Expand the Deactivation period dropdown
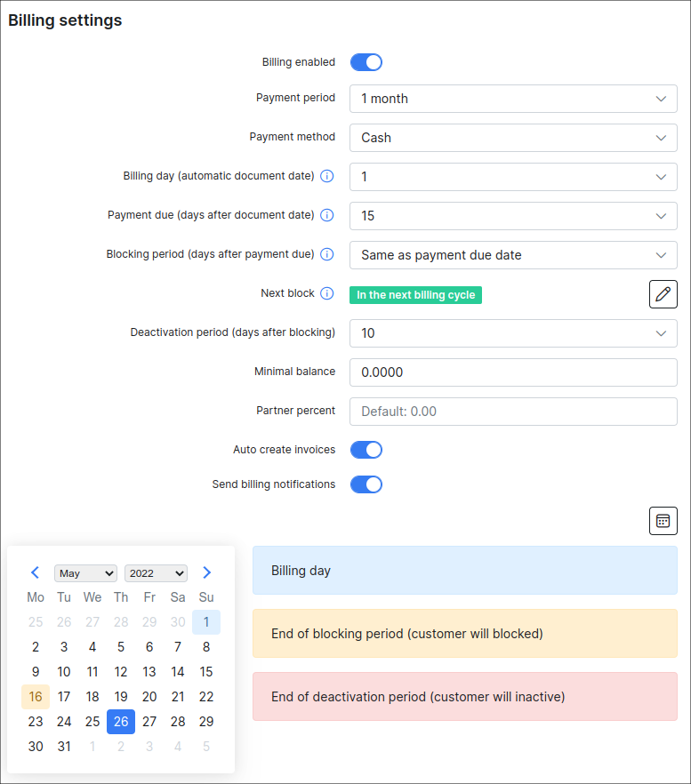This screenshot has width=691, height=784. [x=513, y=333]
